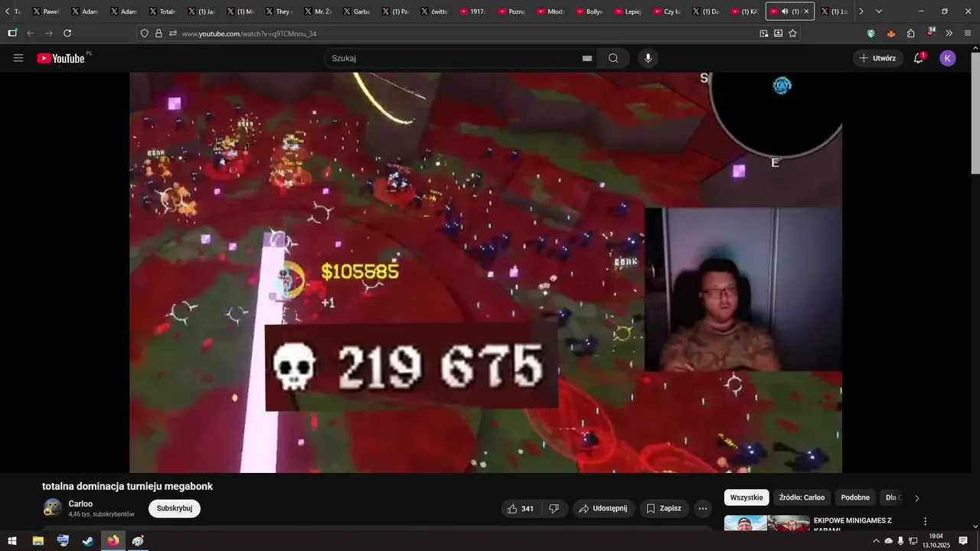Close the currently playing tab
The width and height of the screenshot is (980, 551).
(x=806, y=11)
